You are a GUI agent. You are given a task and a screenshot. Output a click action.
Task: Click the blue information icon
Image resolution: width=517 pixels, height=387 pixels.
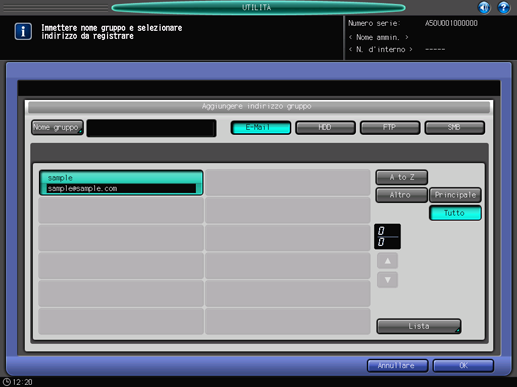point(23,31)
